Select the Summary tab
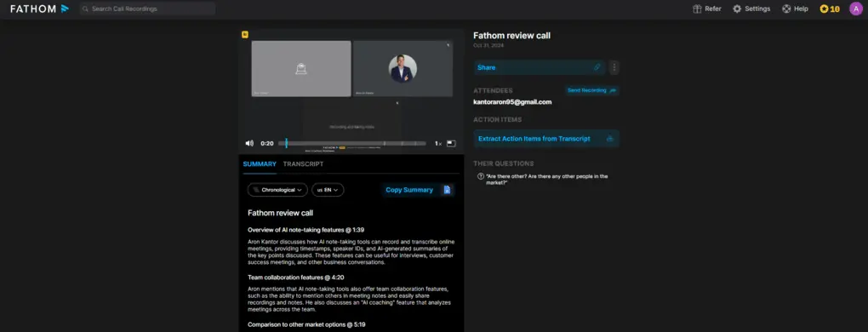The image size is (868, 332). [260, 163]
